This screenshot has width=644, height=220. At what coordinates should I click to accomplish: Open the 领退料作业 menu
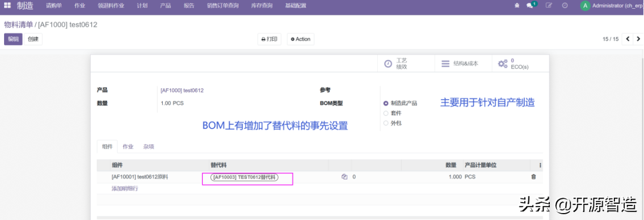coord(110,6)
